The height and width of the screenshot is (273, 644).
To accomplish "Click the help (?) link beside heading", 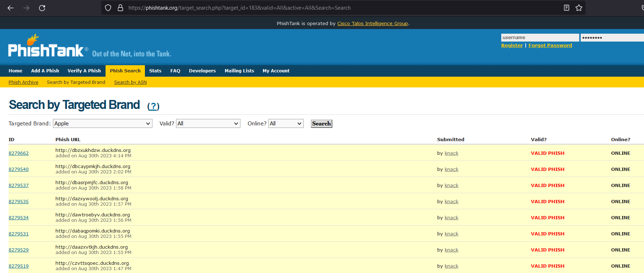I will coord(153,106).
